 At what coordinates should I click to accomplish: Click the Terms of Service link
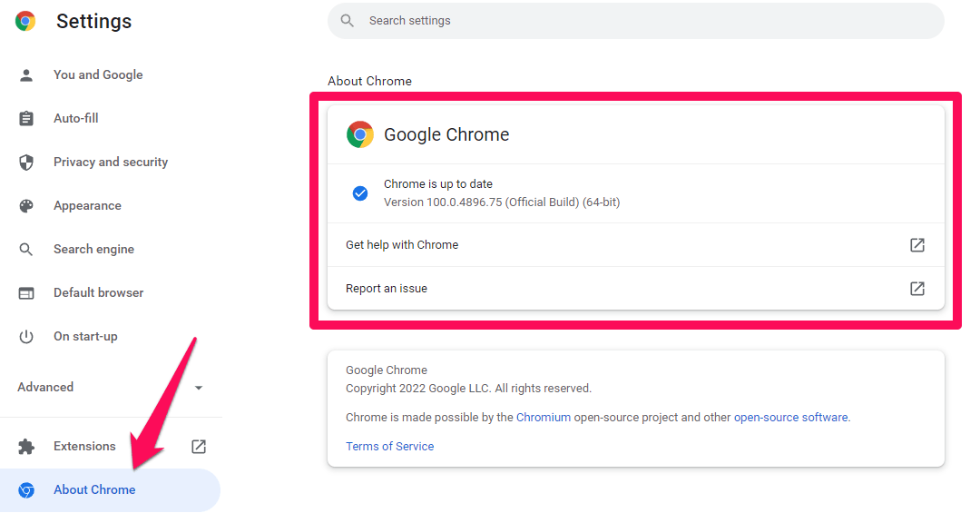tap(389, 446)
